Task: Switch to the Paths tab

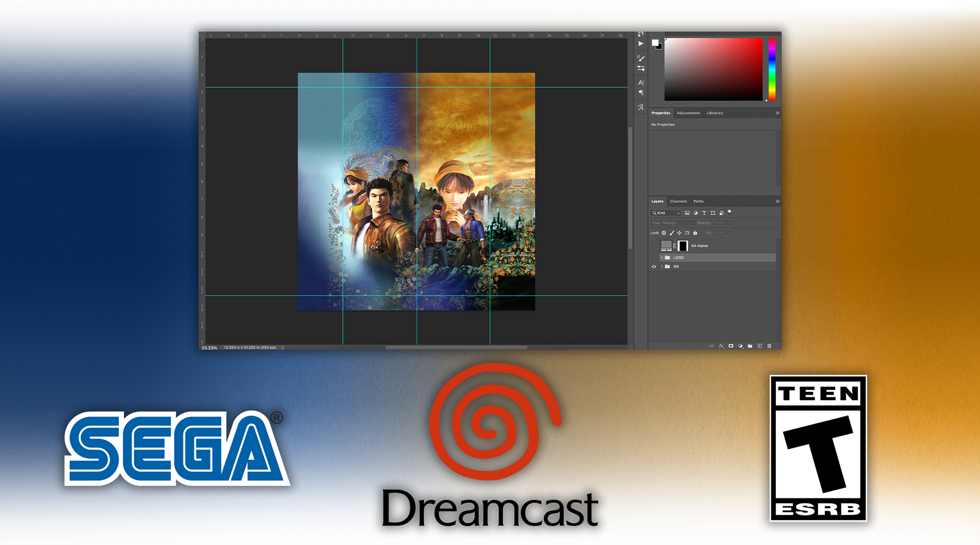Action: coord(698,201)
